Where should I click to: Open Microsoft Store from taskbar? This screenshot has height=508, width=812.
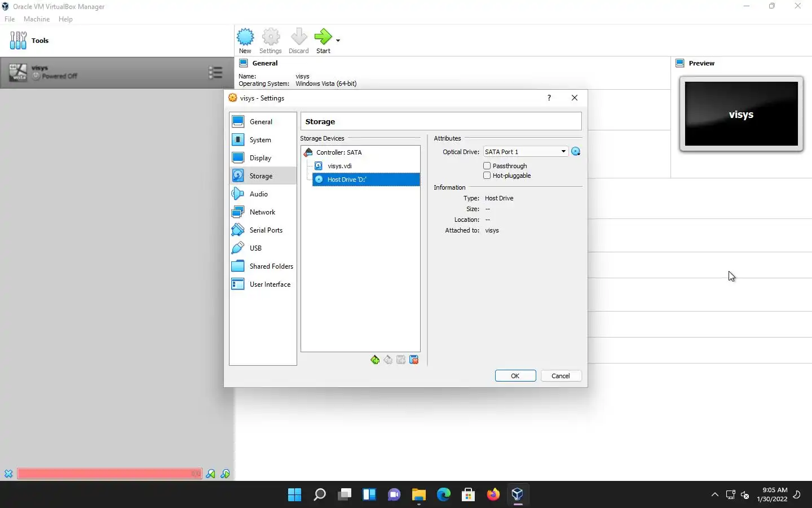(x=468, y=494)
